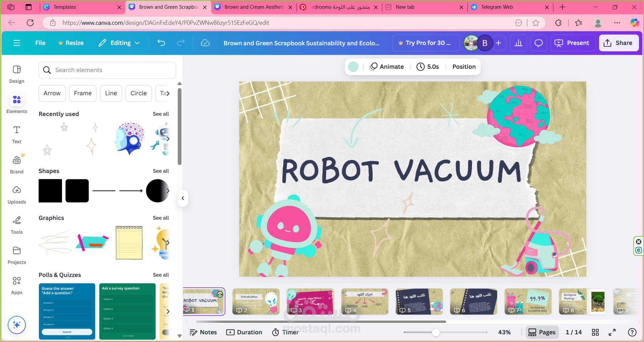The image size is (644, 342).
Task: Change the 5.0s page duration
Action: [x=428, y=67]
